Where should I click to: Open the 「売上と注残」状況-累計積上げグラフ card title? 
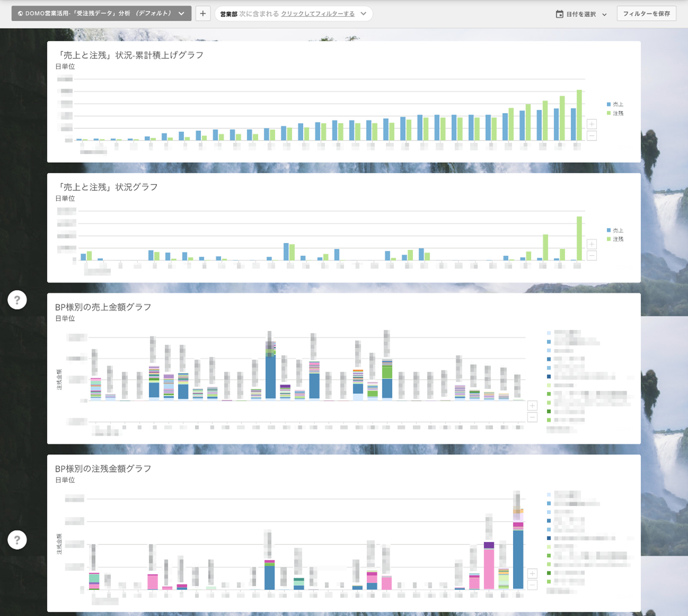click(x=130, y=55)
